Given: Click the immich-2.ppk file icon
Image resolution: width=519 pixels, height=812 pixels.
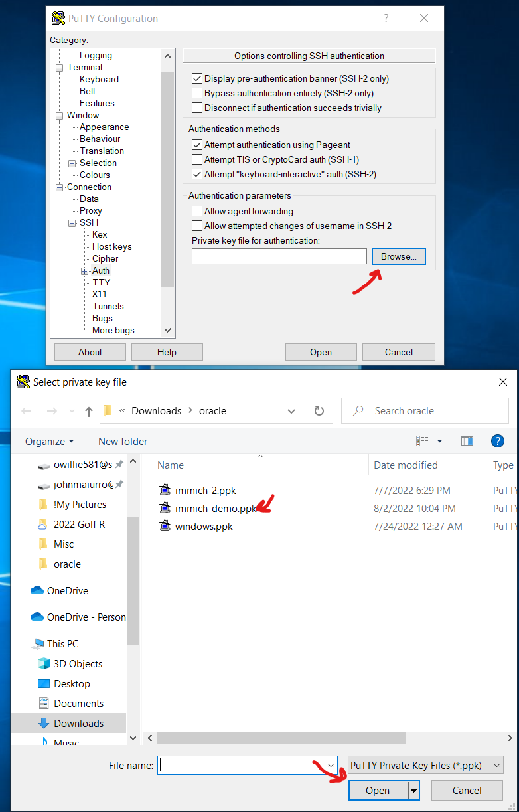Looking at the screenshot, I should tap(165, 491).
